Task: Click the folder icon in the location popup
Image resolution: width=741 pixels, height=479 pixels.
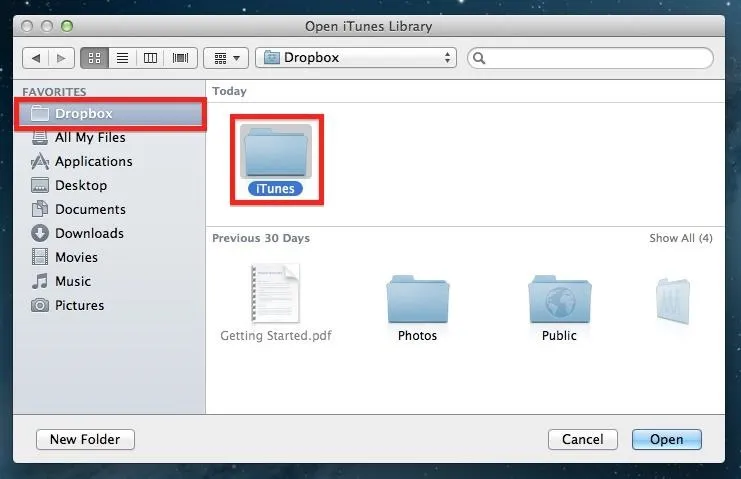Action: tap(272, 58)
